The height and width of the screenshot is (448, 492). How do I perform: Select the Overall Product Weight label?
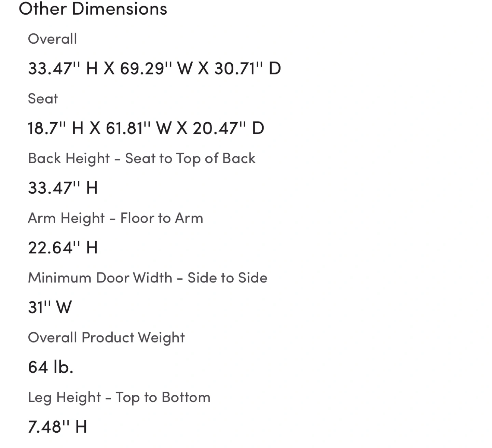click(x=106, y=338)
